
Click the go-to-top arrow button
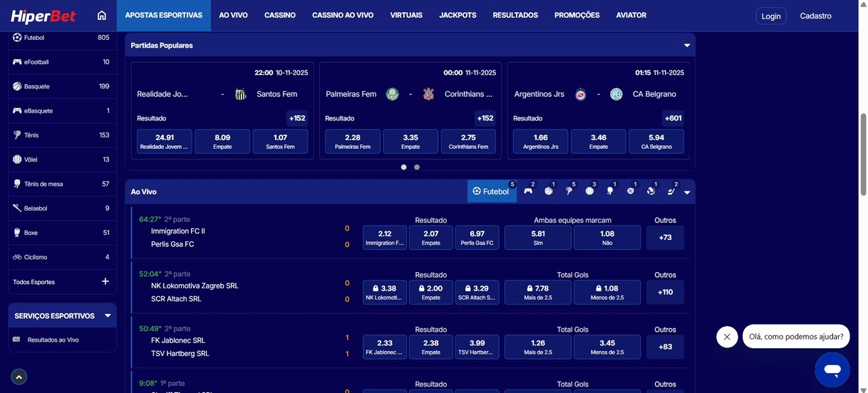pyautogui.click(x=19, y=377)
